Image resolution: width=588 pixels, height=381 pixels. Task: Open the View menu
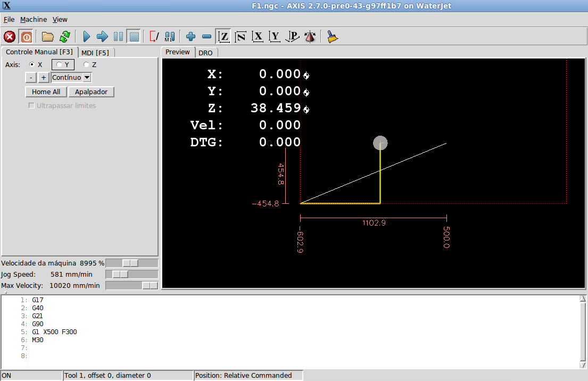pos(60,20)
